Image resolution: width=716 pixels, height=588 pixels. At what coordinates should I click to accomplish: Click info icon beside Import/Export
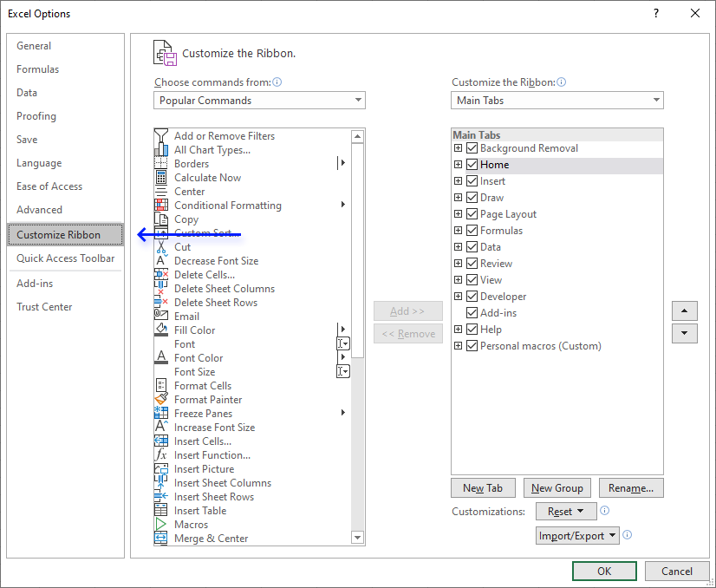[x=628, y=534]
